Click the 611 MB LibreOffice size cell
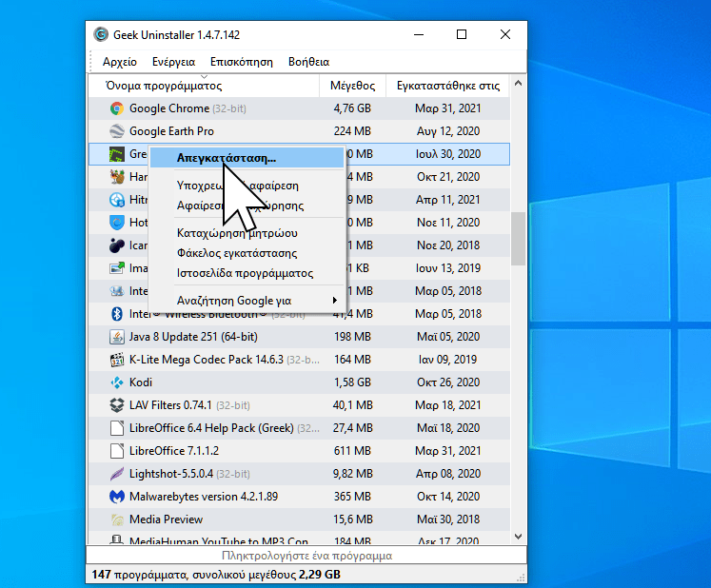Viewport: 711px width, 588px height. pos(352,451)
